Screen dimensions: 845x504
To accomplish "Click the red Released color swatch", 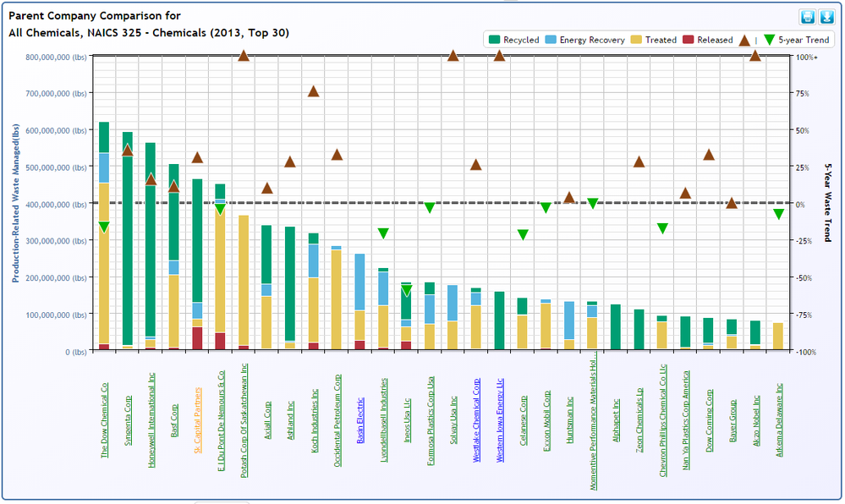I will pyautogui.click(x=689, y=40).
